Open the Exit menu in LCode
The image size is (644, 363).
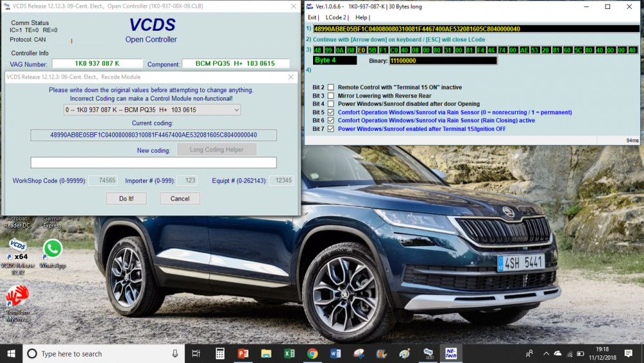coord(312,17)
